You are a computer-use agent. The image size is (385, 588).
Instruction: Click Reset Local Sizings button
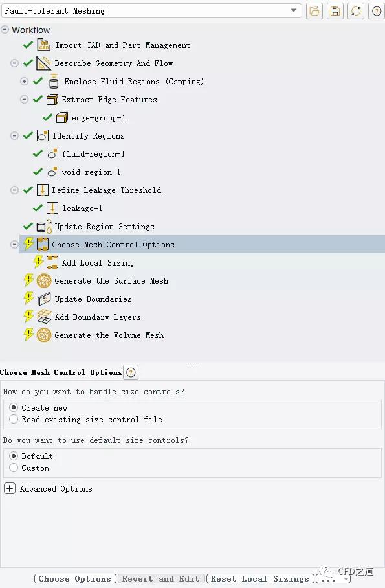(259, 579)
